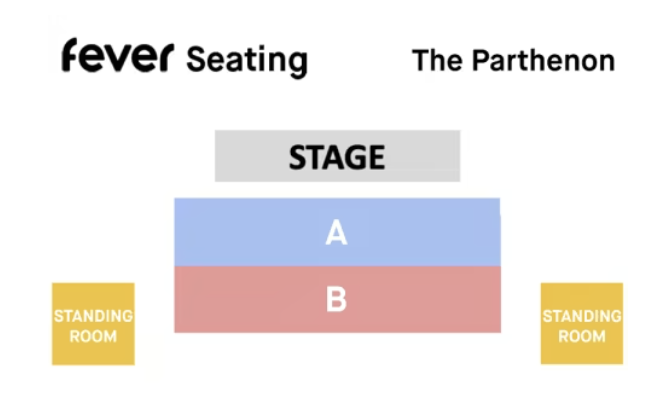Click the bold STAGE text
The height and width of the screenshot is (398, 670).
pos(337,157)
